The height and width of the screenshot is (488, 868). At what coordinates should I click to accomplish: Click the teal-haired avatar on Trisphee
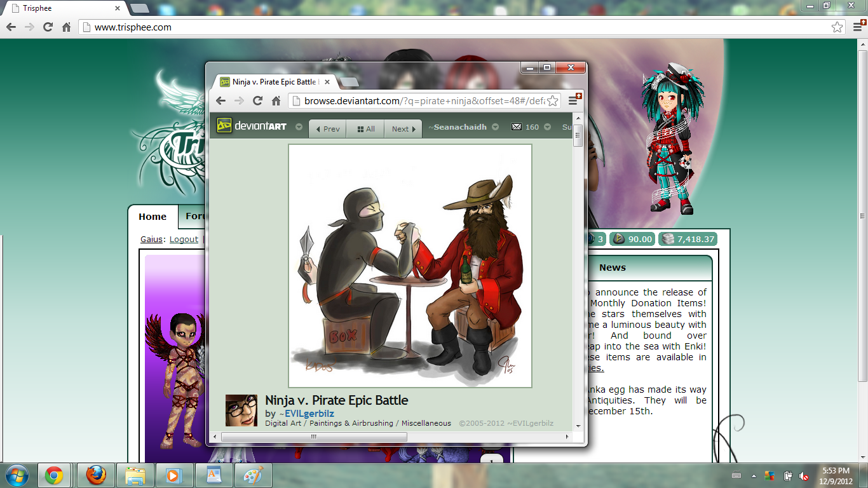click(x=669, y=140)
